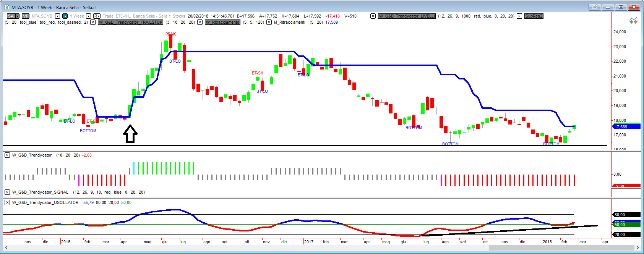Toggle the X box beside W_G&D_Trendycator_LIVELLI

tap(373, 16)
